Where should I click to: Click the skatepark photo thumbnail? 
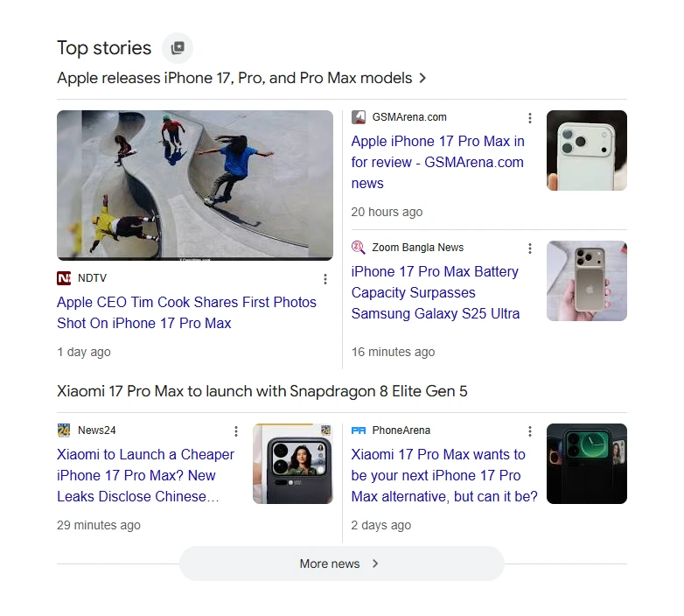click(x=195, y=185)
